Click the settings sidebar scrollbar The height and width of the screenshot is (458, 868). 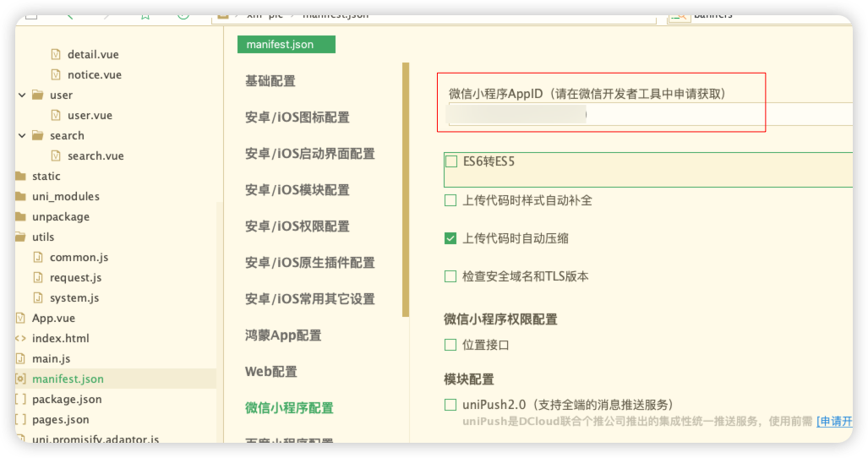(406, 189)
